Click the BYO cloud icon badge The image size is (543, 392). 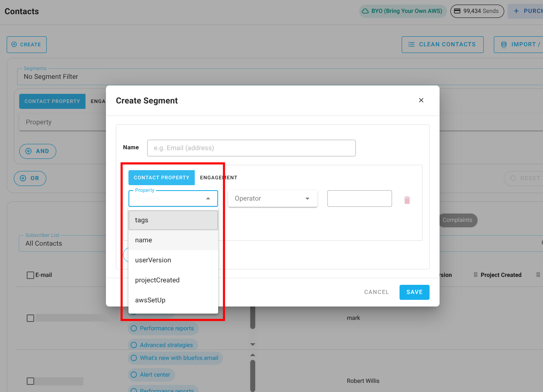(x=365, y=11)
